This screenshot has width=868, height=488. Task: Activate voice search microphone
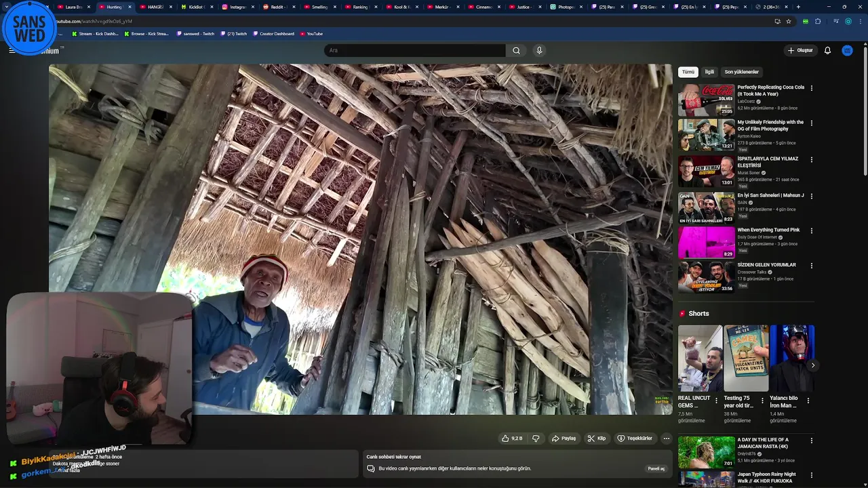tap(539, 50)
